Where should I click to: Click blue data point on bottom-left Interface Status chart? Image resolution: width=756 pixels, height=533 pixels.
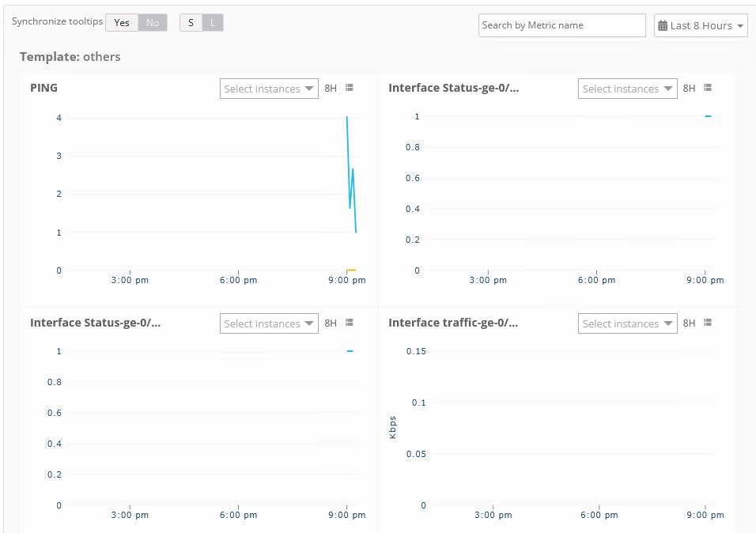coord(350,351)
